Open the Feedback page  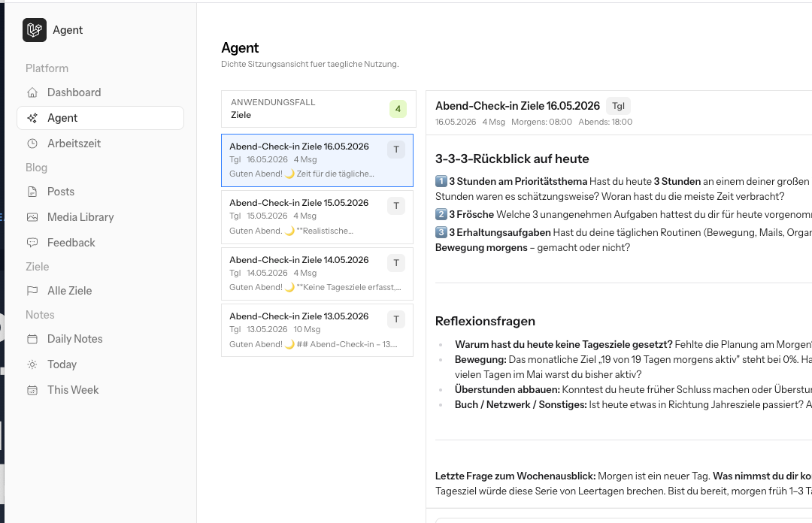(101, 243)
